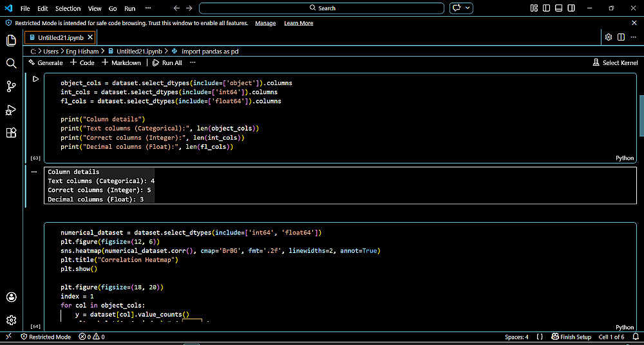Click 'Text columns (Categorical): 4' output line
Image resolution: width=644 pixels, height=345 pixels.
(x=101, y=181)
